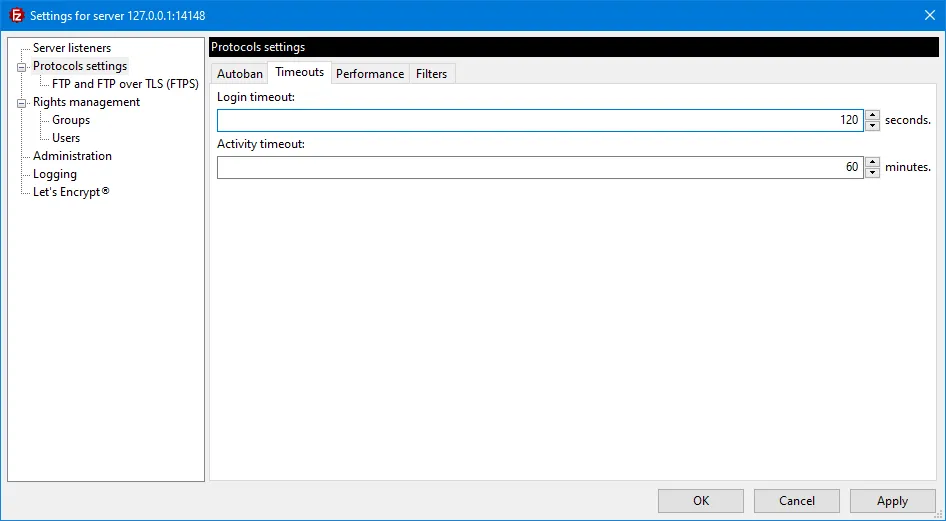Select Users under Rights management

tap(66, 138)
